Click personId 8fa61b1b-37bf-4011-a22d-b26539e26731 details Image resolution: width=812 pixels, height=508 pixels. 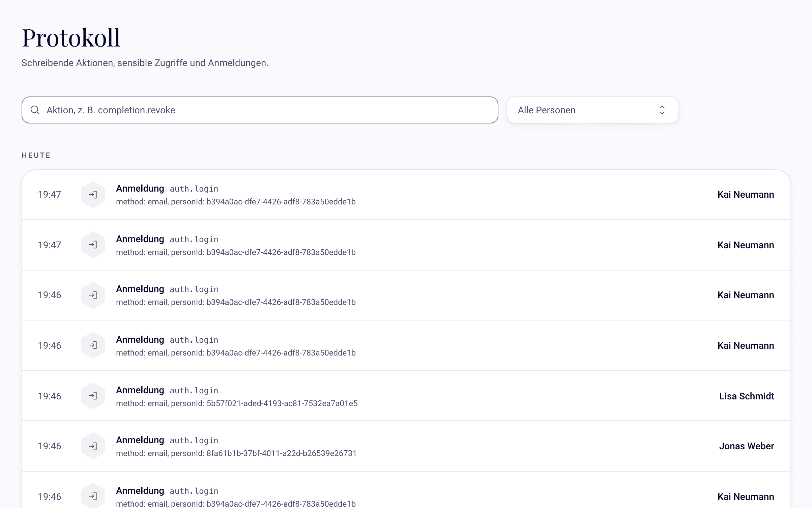tap(236, 453)
